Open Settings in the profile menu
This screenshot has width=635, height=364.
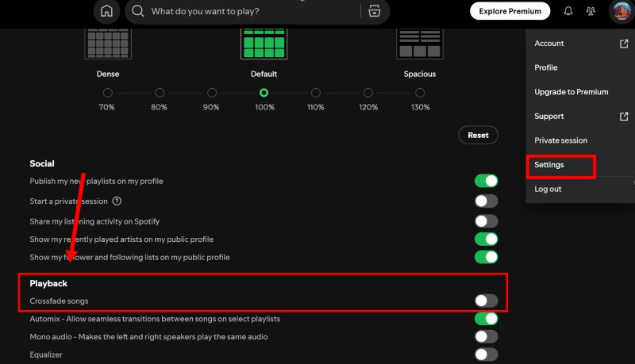coord(549,165)
